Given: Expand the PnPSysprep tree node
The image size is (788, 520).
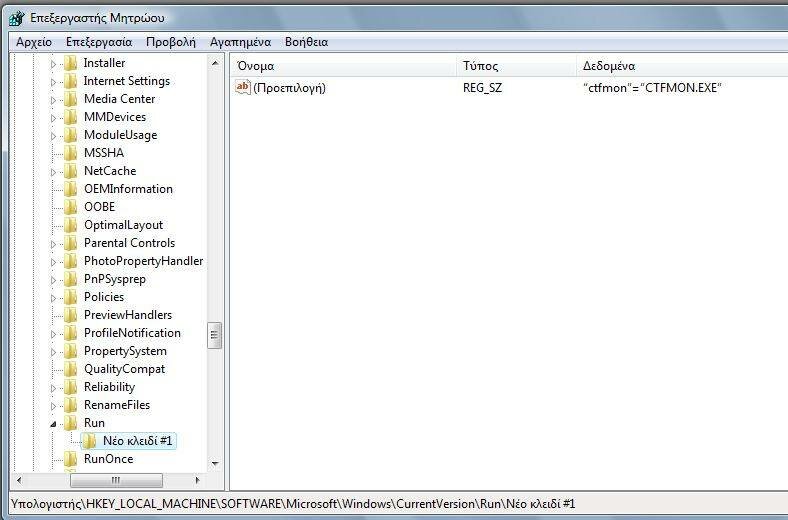Looking at the screenshot, I should [x=53, y=280].
